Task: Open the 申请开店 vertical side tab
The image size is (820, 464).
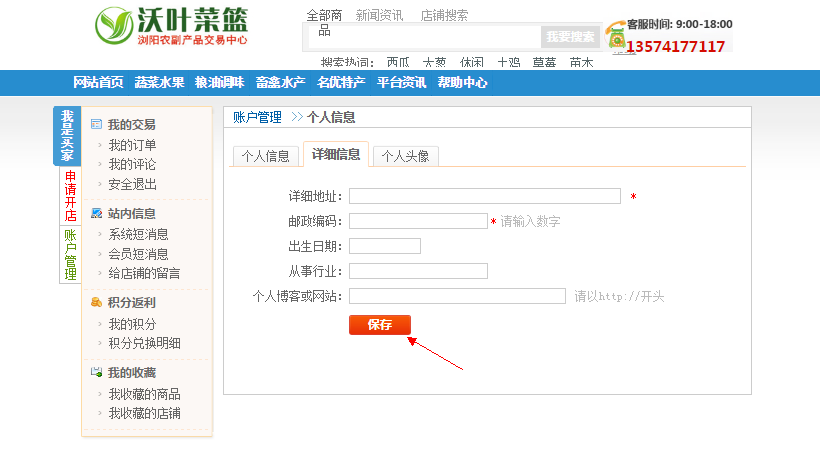Action: [70, 196]
